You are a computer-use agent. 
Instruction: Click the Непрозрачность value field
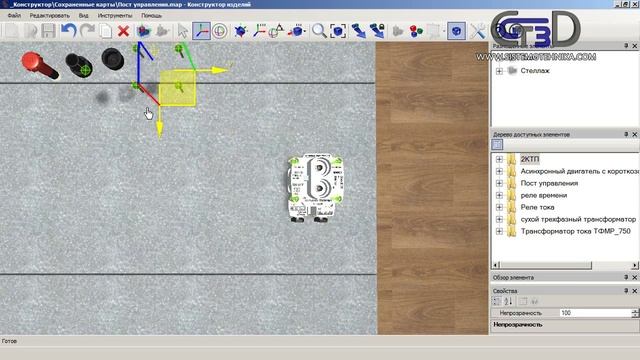pyautogui.click(x=595, y=313)
